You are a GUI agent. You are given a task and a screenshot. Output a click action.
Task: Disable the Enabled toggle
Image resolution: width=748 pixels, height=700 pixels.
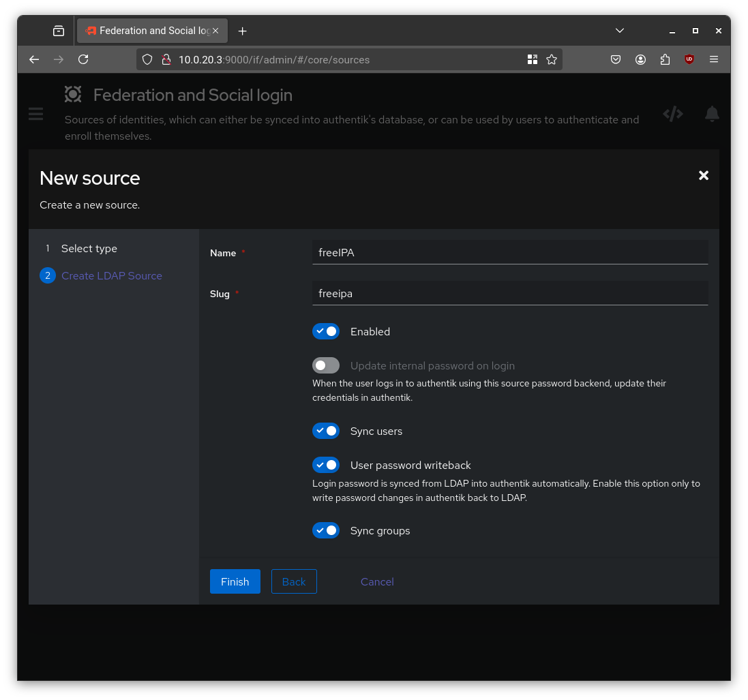click(x=326, y=331)
